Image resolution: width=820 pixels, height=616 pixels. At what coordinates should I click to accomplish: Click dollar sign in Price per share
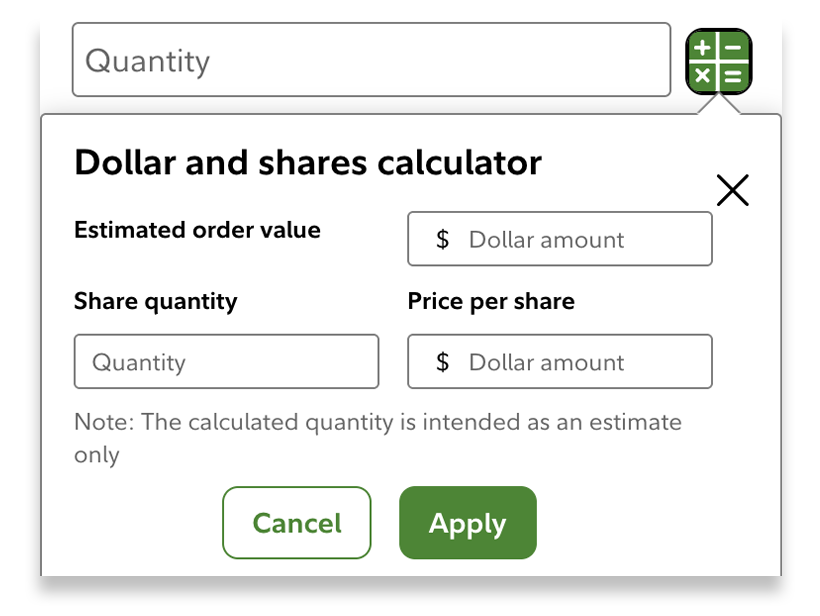coord(443,362)
